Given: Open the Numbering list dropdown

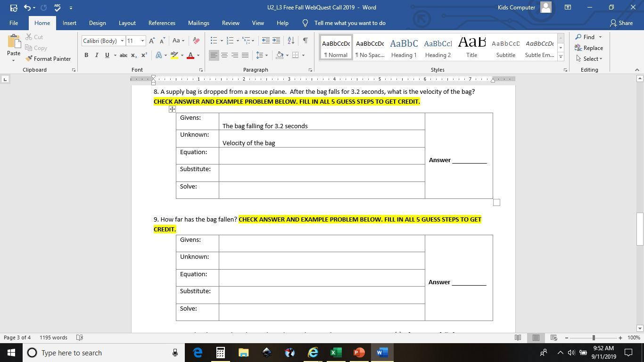Looking at the screenshot, I should [x=237, y=41].
